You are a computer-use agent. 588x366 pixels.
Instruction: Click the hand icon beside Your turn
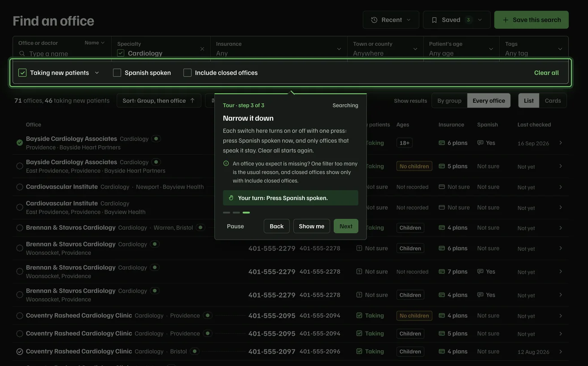[231, 198]
